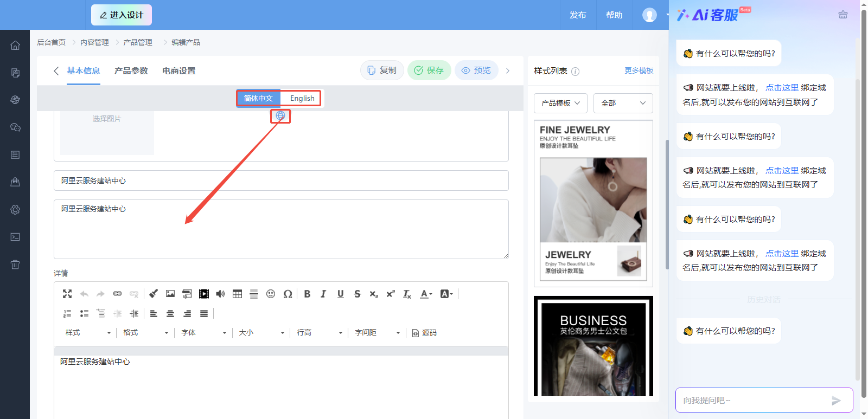Switch language to English

click(x=302, y=98)
